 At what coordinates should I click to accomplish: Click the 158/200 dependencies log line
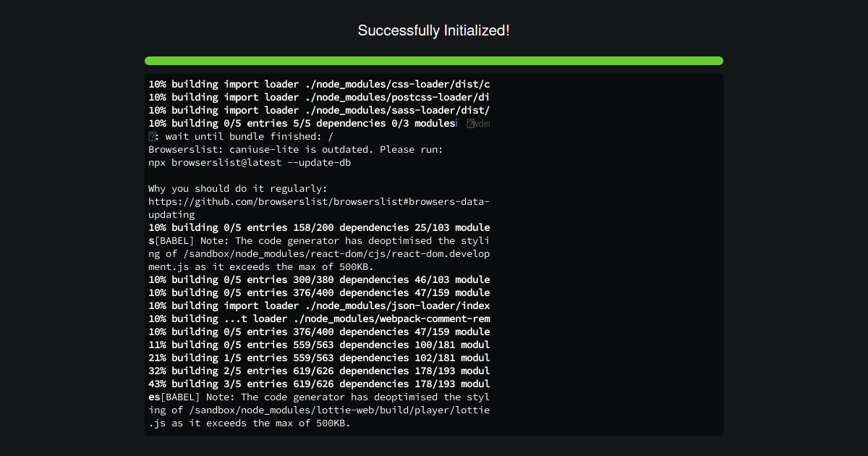320,227
